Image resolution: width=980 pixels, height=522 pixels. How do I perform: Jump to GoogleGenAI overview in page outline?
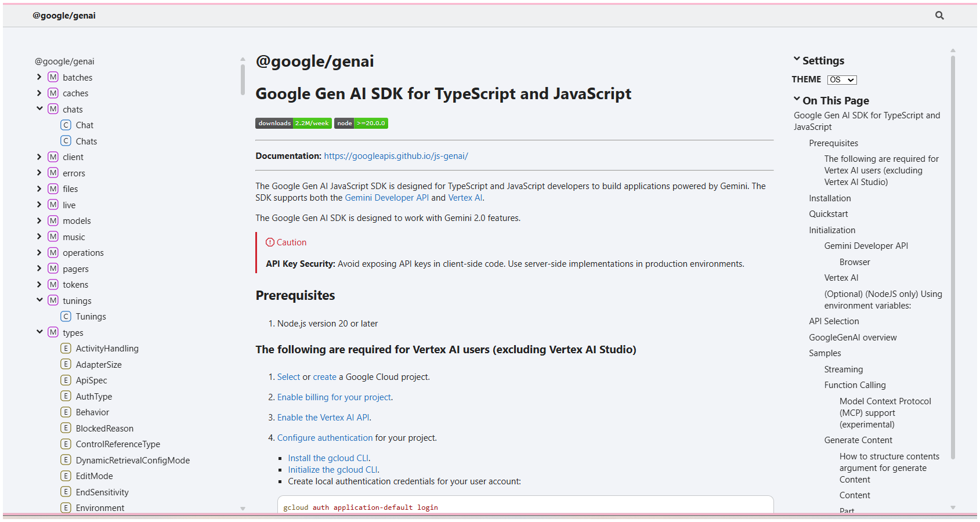[x=853, y=338]
